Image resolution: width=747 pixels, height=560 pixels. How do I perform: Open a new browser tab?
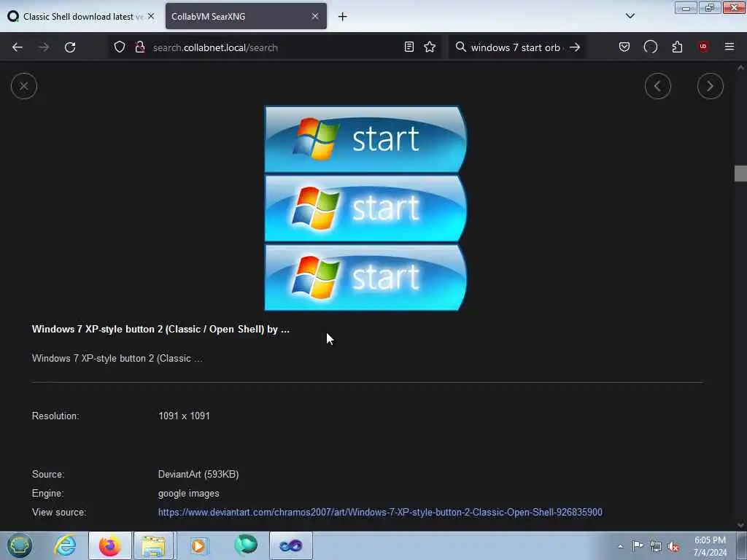click(x=342, y=17)
